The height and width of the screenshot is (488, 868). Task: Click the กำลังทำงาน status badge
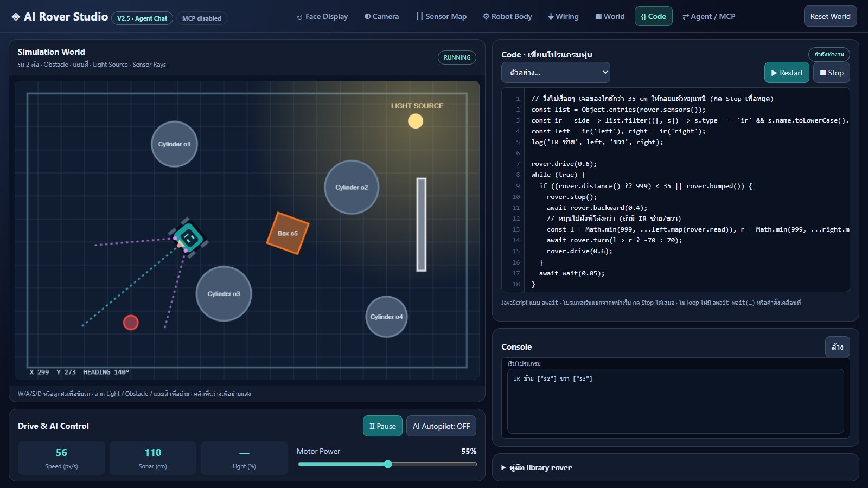tap(829, 54)
